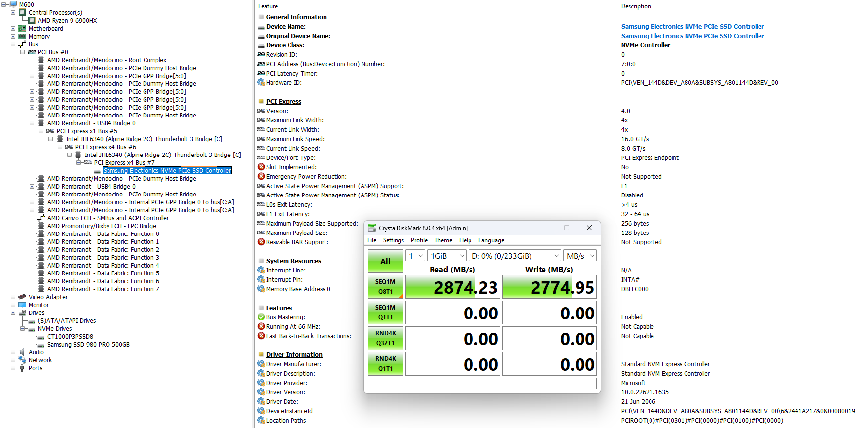
Task: Click the Central Processor(s) chip icon
Action: point(22,12)
